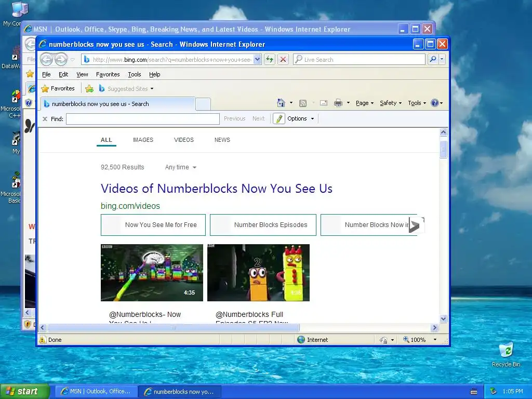Click the Refresh page icon beside address bar

270,59
